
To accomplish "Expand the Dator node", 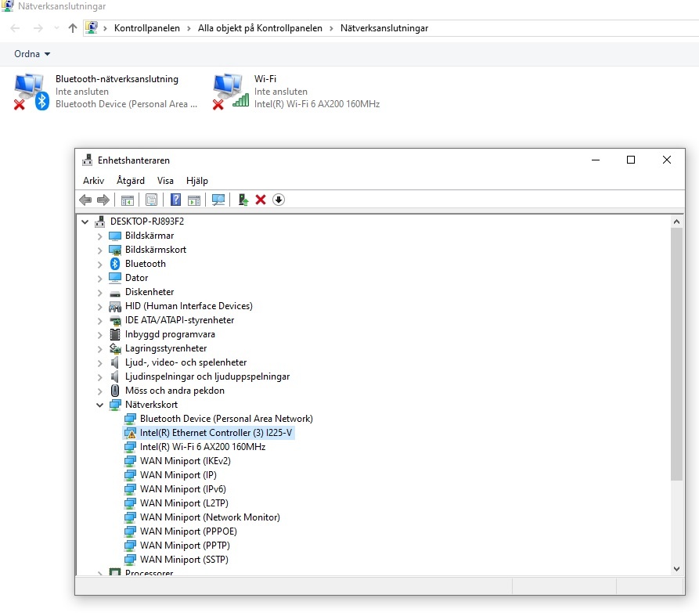I will 100,278.
